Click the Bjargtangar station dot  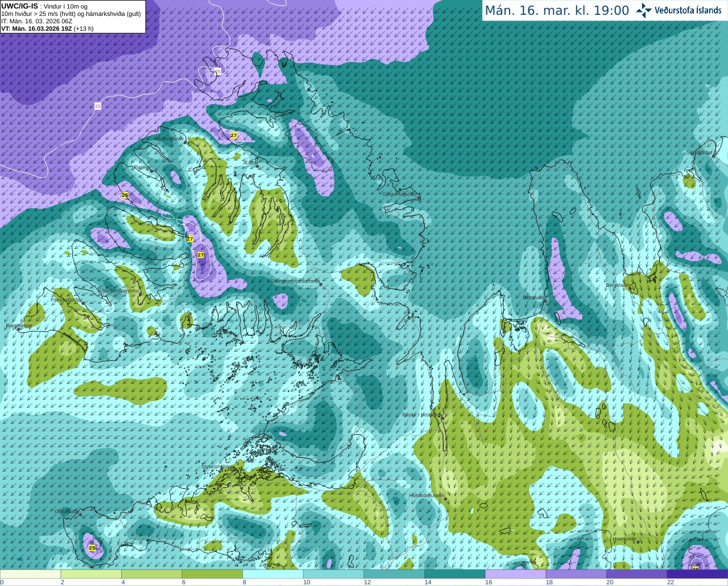coord(19,329)
